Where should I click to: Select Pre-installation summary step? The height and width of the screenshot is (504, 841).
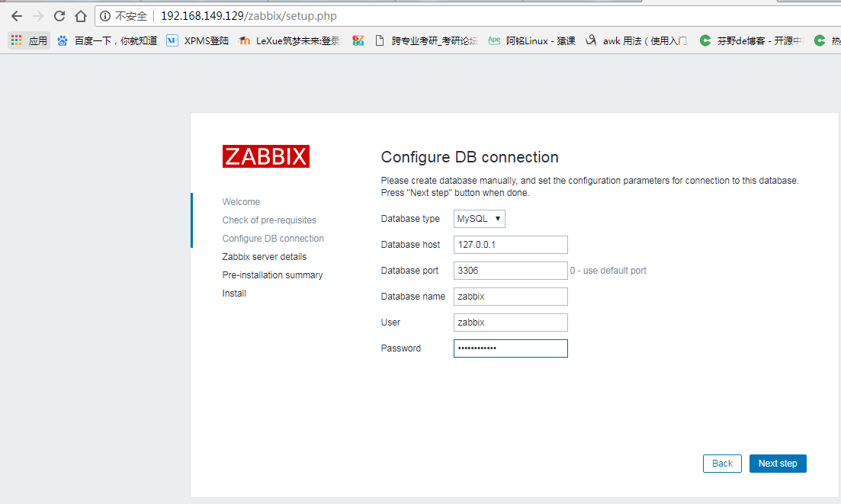pyautogui.click(x=272, y=275)
